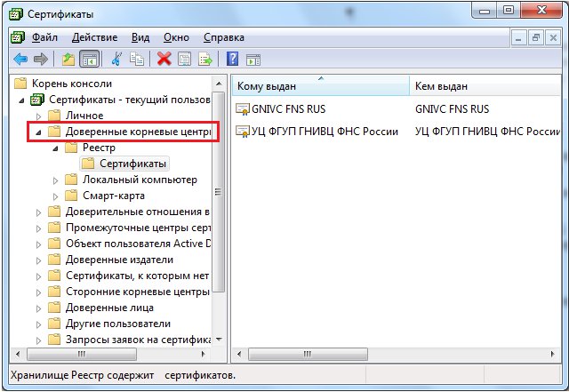Sort by the Кем выдан column header

point(480,85)
